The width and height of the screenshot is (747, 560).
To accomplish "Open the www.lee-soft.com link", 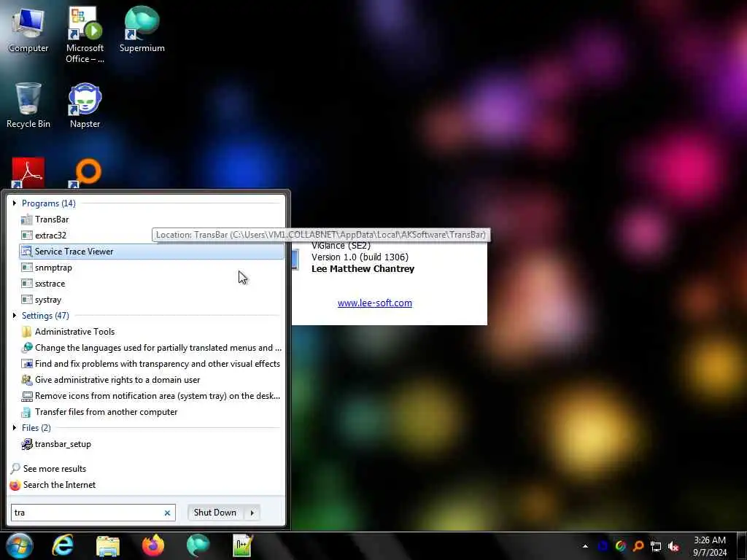I will click(375, 303).
